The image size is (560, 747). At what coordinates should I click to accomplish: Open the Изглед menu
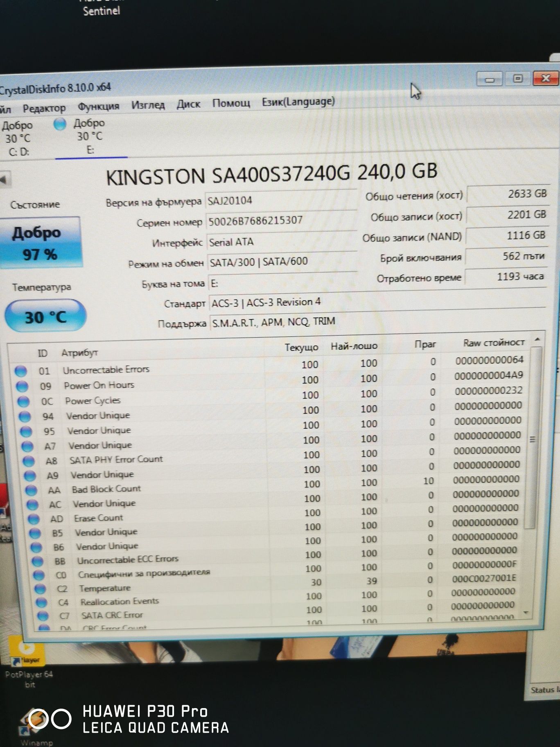tap(148, 105)
